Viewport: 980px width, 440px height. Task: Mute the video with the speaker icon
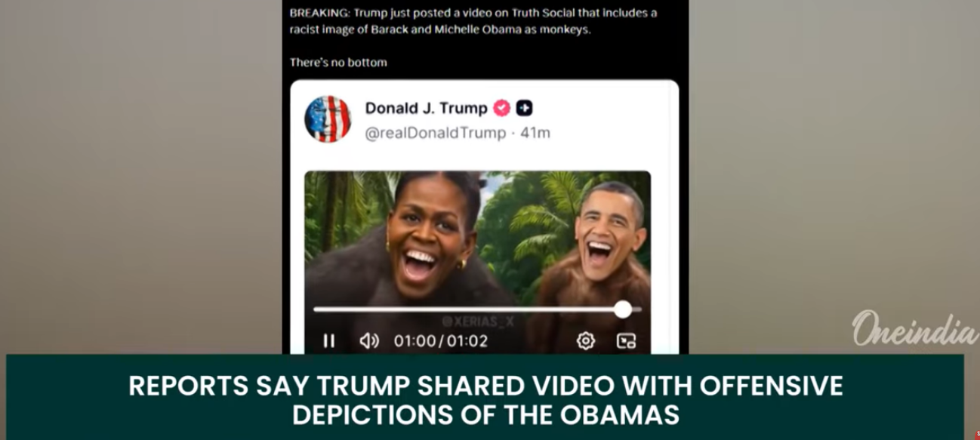369,341
